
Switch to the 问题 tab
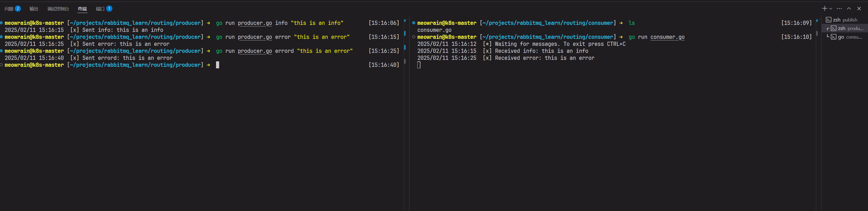click(x=9, y=9)
